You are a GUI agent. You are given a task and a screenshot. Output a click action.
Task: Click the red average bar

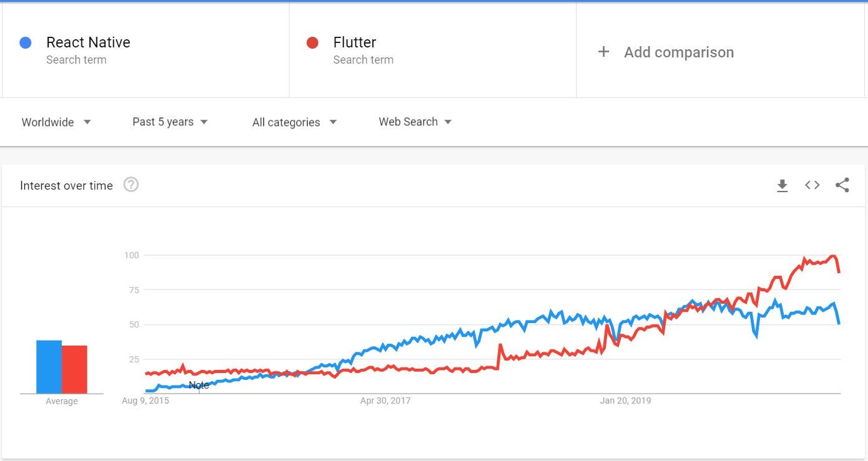74,369
